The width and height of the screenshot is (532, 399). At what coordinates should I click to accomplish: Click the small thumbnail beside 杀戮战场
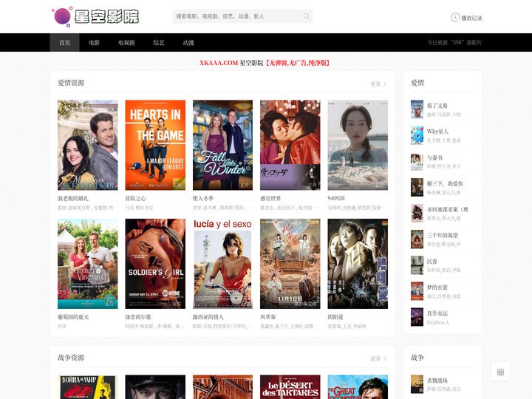coord(417,384)
